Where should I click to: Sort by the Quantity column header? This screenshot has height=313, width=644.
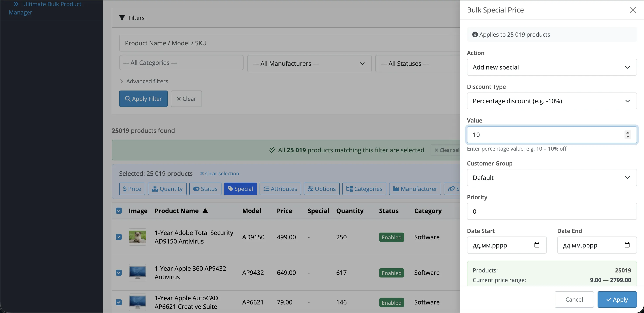click(x=350, y=211)
